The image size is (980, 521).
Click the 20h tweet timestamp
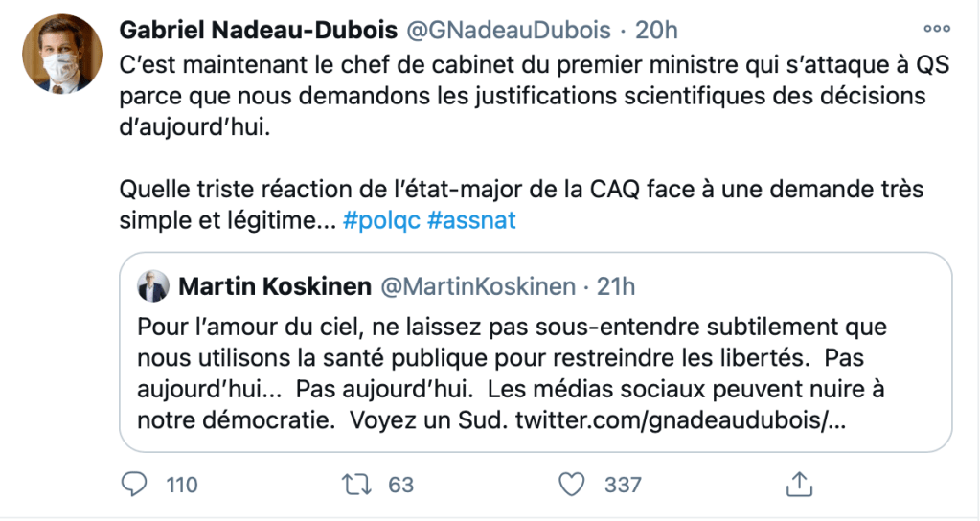click(656, 31)
